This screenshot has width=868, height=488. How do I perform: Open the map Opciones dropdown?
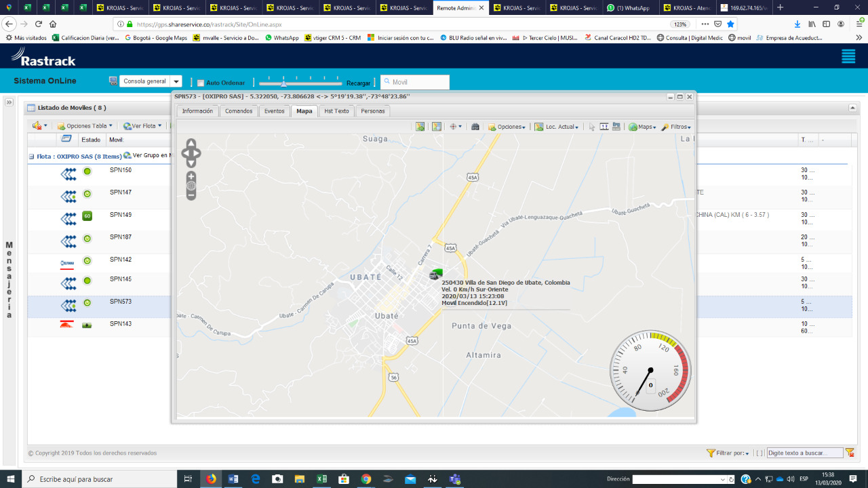pyautogui.click(x=507, y=127)
